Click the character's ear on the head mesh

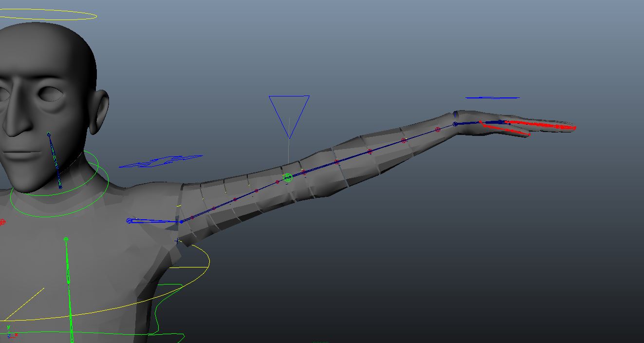pyautogui.click(x=101, y=112)
